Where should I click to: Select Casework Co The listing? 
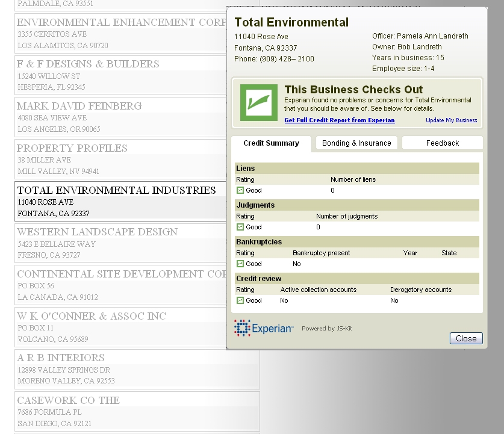point(137,411)
